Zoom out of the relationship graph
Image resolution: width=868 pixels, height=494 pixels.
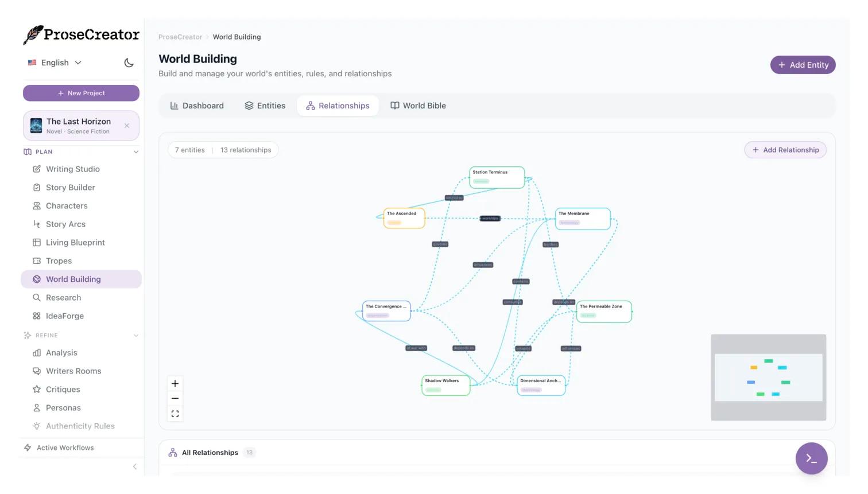[x=175, y=399]
